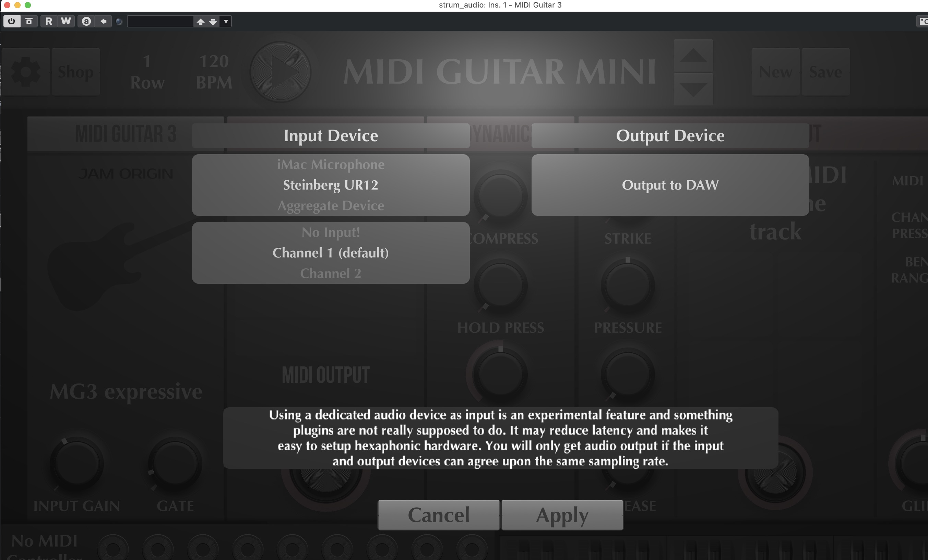Click the compare left-arrow icon in toolbar
Screen dimensions: 928x560
[x=103, y=21]
